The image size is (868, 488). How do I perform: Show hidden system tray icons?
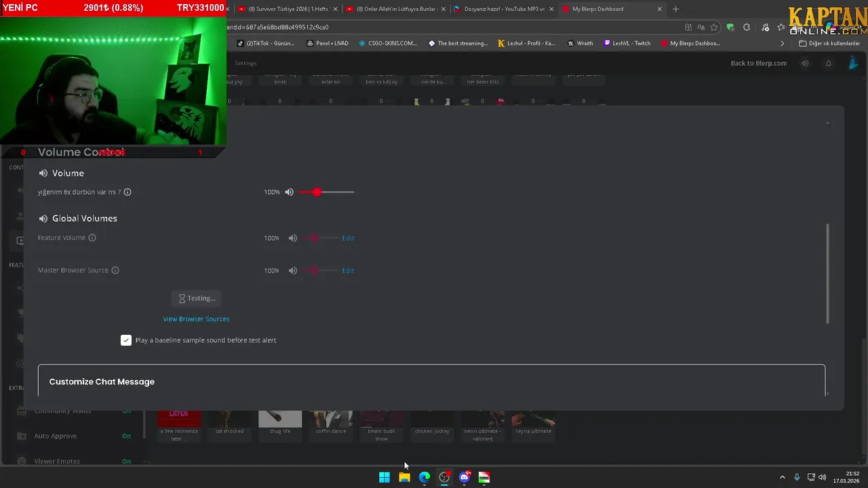[782, 477]
